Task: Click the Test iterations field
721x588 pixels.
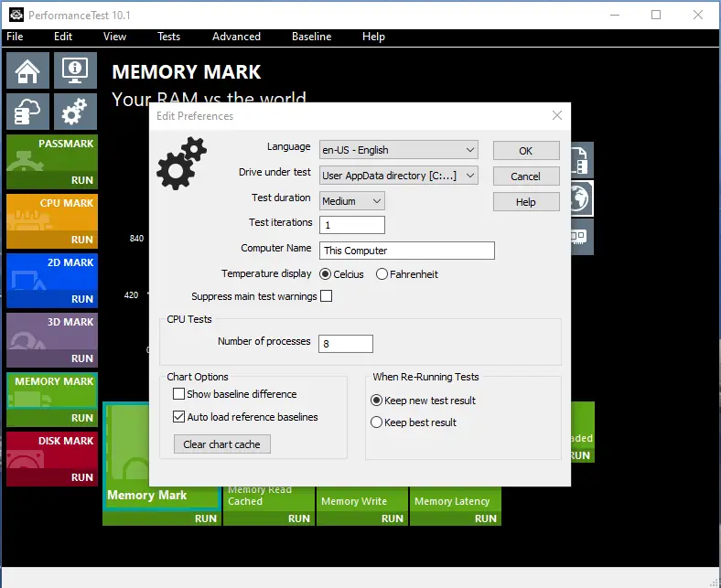Action: pyautogui.click(x=352, y=225)
